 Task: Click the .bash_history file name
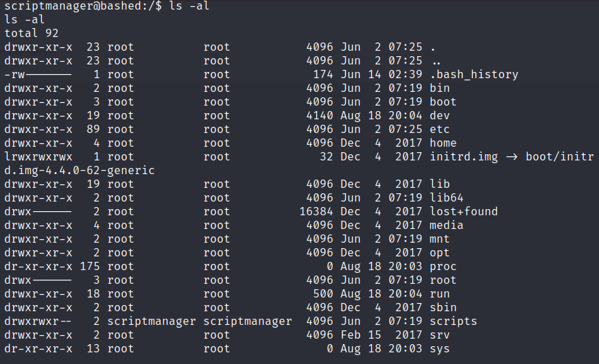(473, 75)
